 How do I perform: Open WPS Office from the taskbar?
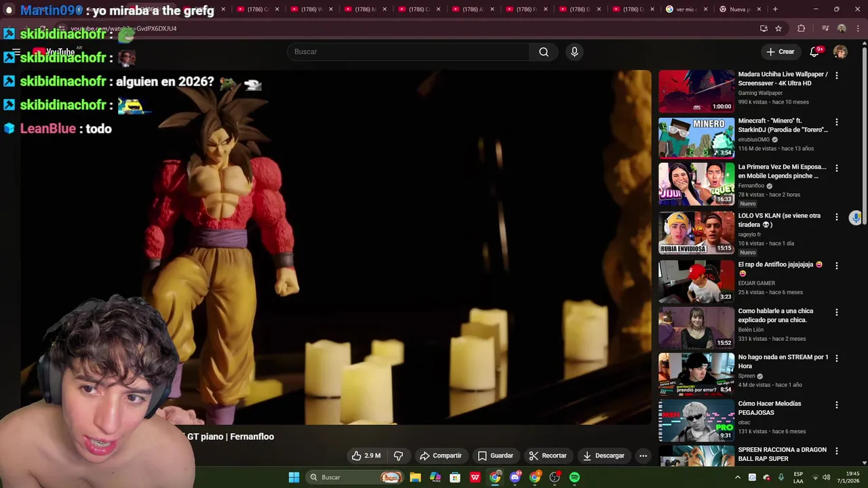(475, 477)
